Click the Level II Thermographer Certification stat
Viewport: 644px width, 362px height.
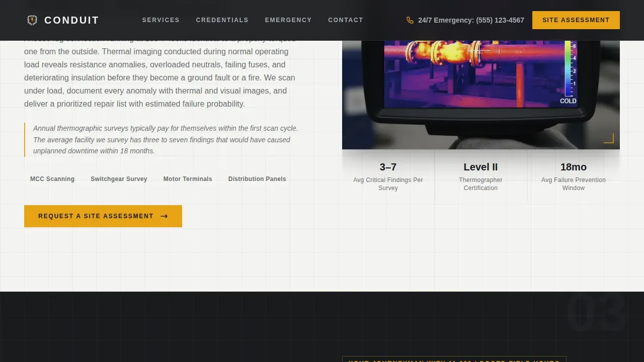480,176
